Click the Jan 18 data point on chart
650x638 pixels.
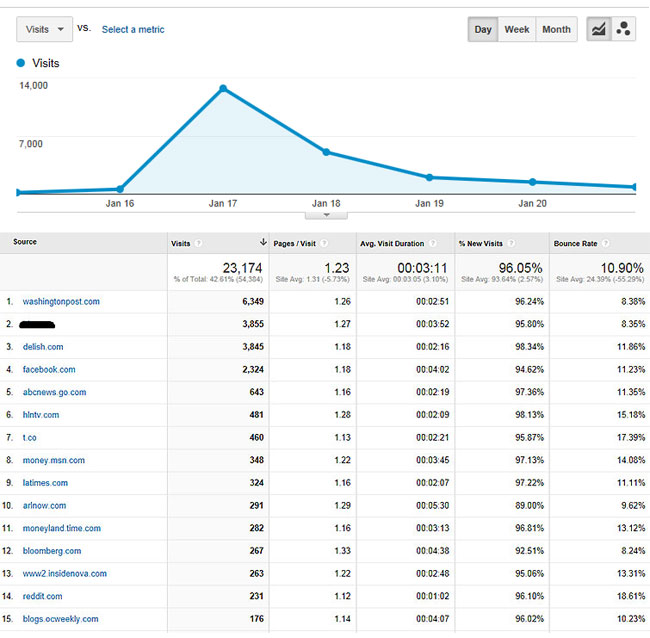coord(326,152)
